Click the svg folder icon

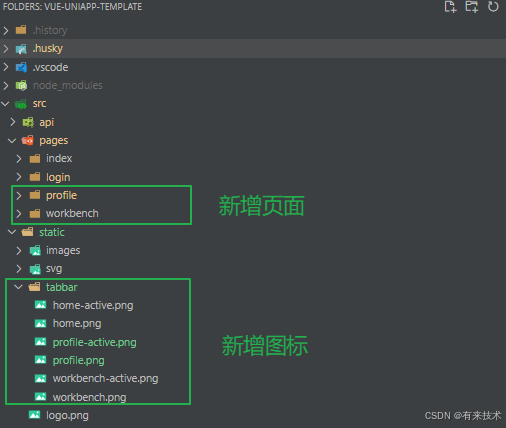35,269
